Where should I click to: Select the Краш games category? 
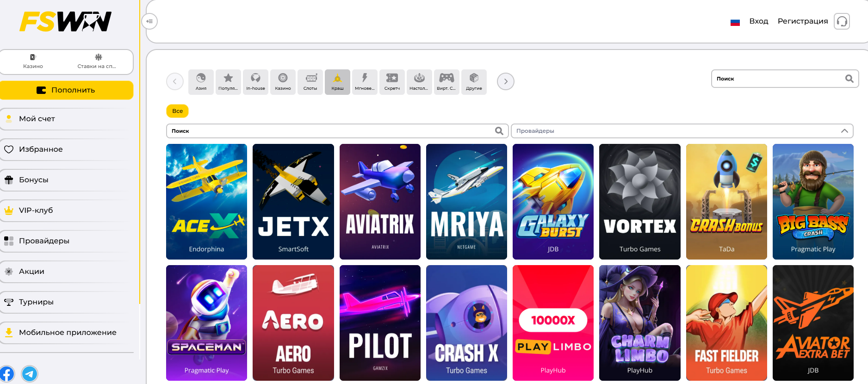pyautogui.click(x=337, y=82)
